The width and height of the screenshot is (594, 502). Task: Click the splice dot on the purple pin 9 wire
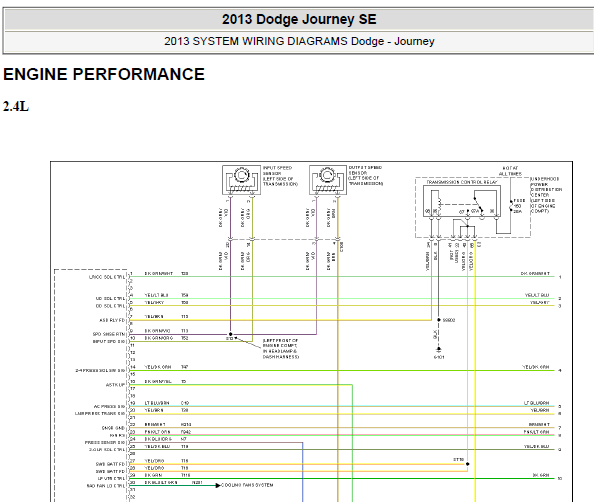(x=230, y=334)
